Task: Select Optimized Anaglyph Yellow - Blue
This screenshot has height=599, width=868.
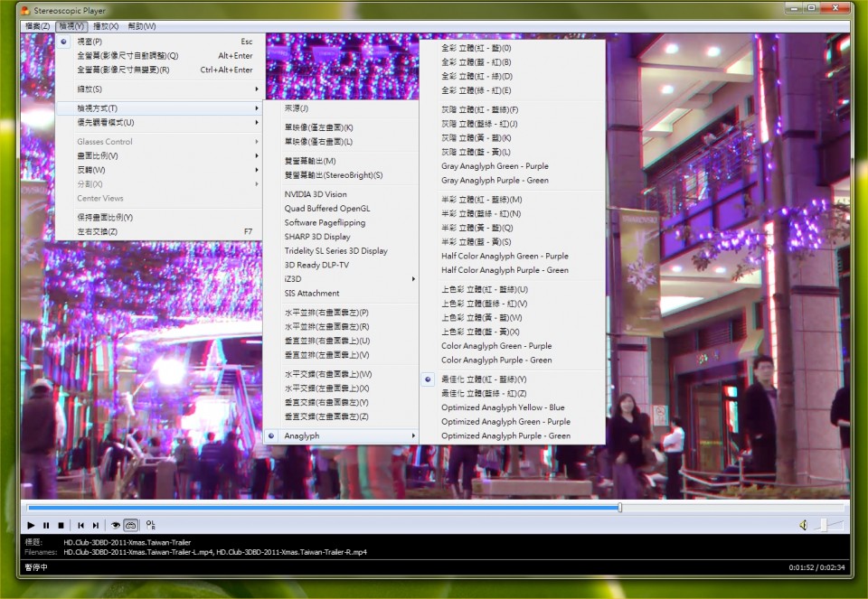Action: click(512, 407)
